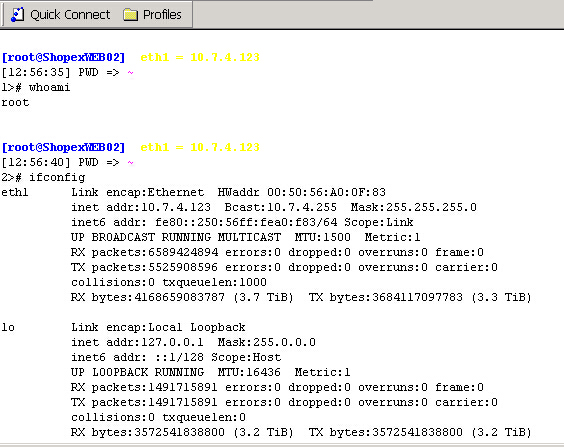The width and height of the screenshot is (564, 447).
Task: Click MTU:1500 value
Action: click(x=323, y=237)
